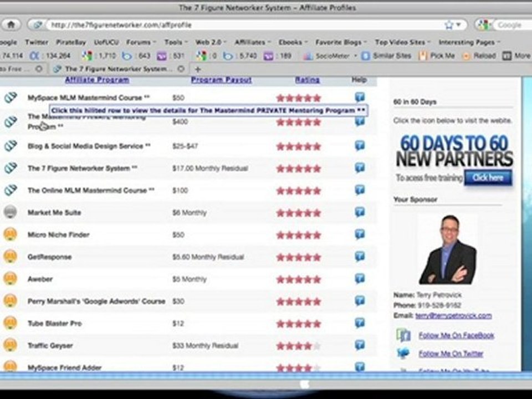Open Follow Me On FaceBook link

[x=456, y=335]
